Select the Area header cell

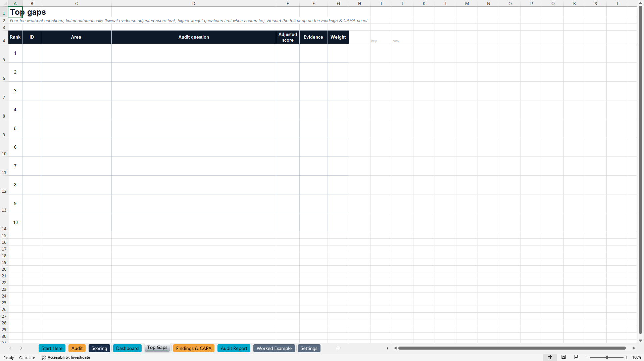(x=76, y=37)
